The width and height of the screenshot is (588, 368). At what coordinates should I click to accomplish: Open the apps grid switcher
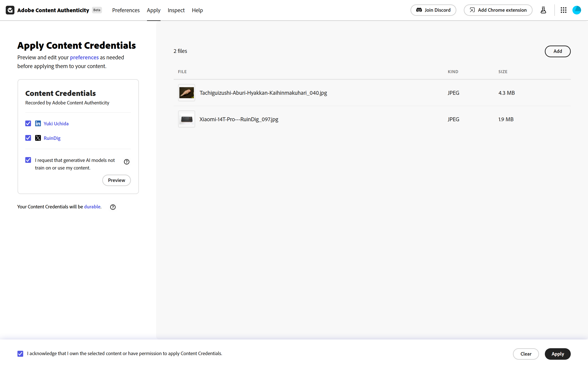tap(563, 10)
